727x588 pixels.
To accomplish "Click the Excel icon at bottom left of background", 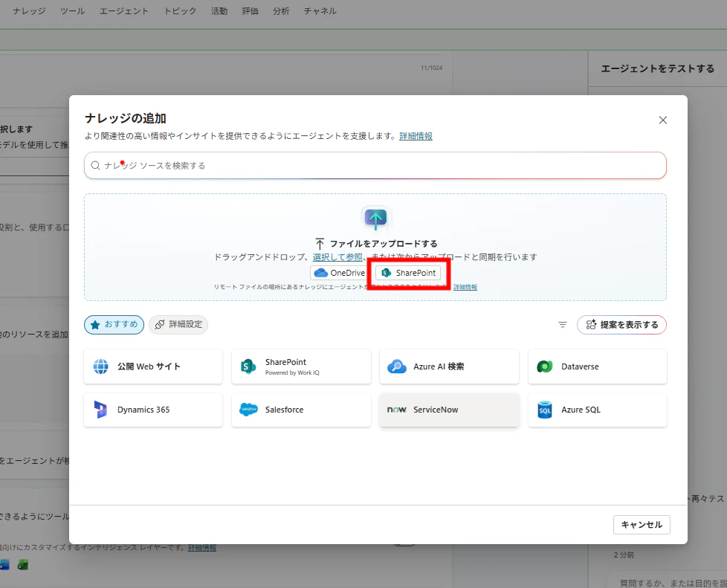I will click(x=23, y=565).
